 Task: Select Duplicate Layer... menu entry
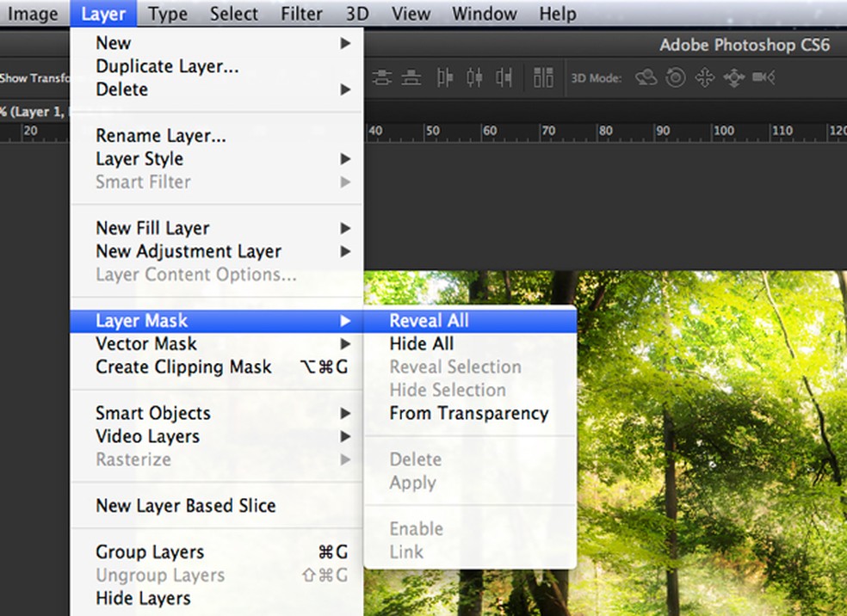(167, 66)
